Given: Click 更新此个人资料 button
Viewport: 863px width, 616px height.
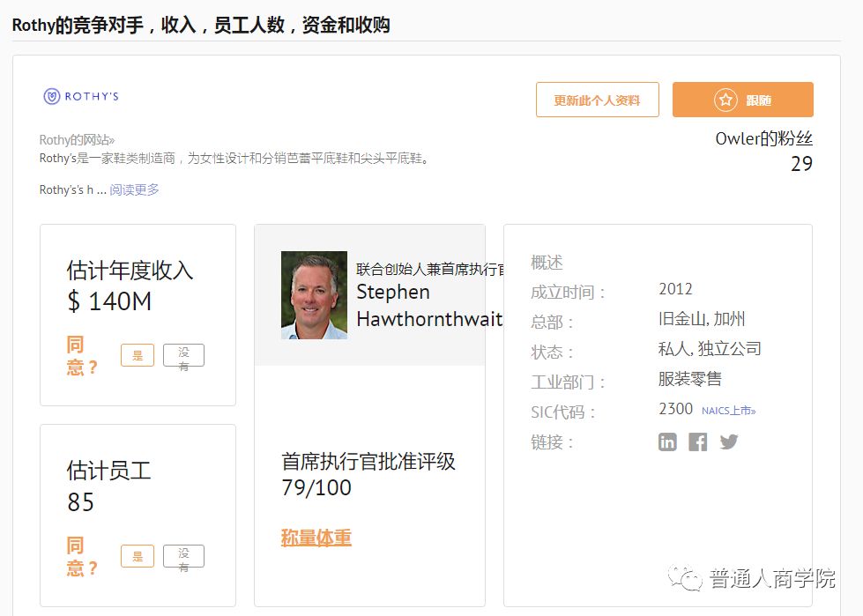Looking at the screenshot, I should pos(597,100).
